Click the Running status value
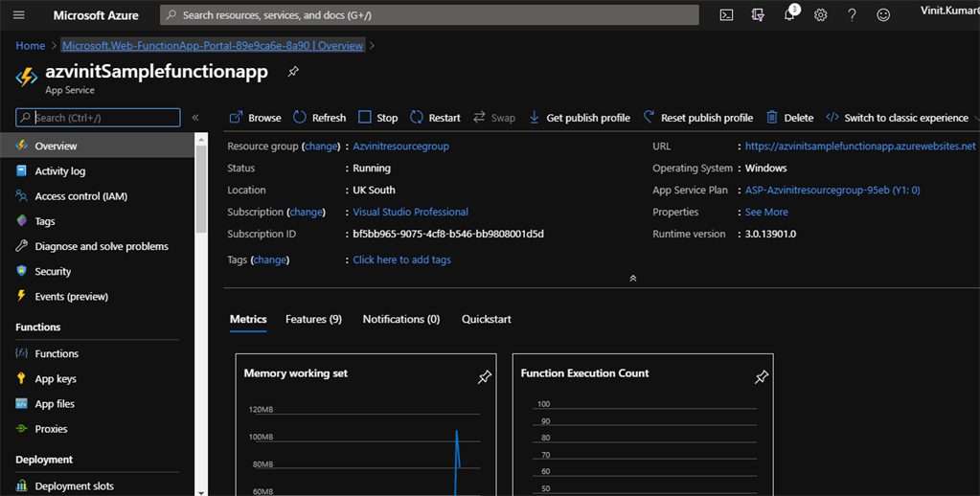The height and width of the screenshot is (496, 980). (372, 168)
